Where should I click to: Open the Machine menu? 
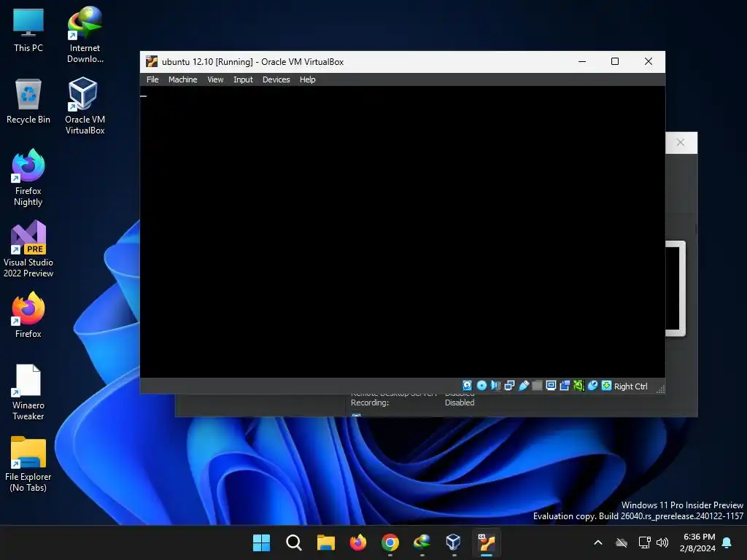(x=182, y=79)
